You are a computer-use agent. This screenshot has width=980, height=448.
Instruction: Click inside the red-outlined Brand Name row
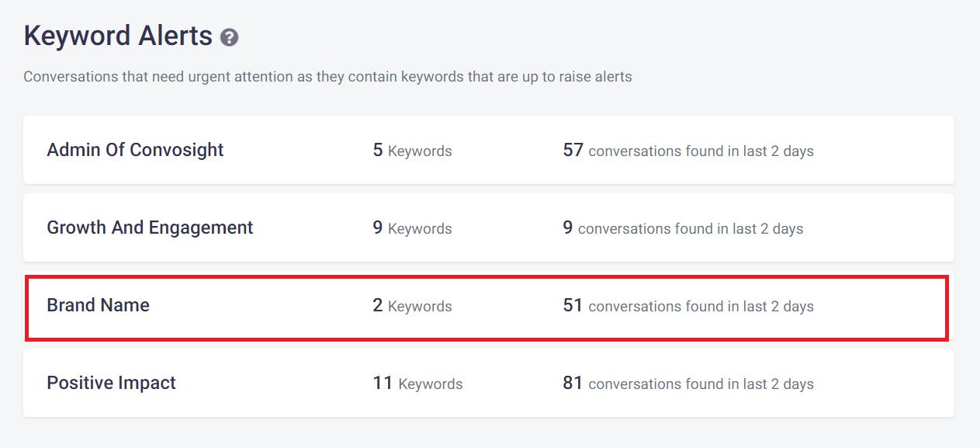click(489, 305)
